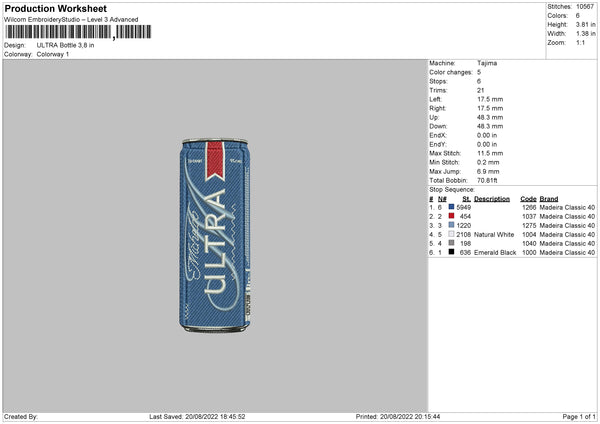Click the Total Bobbin value "70.81ft"
Image resolution: width=600 pixels, height=424 pixels.
pyautogui.click(x=487, y=180)
